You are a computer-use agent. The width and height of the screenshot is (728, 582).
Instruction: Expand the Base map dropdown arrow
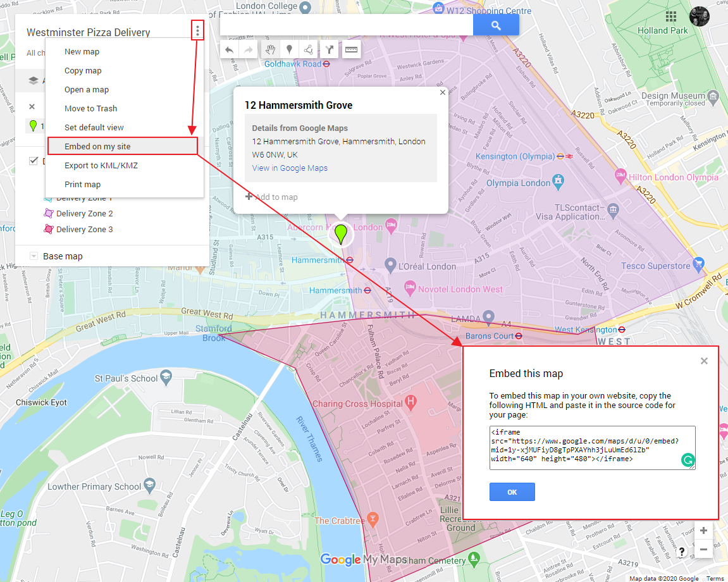[x=34, y=256]
